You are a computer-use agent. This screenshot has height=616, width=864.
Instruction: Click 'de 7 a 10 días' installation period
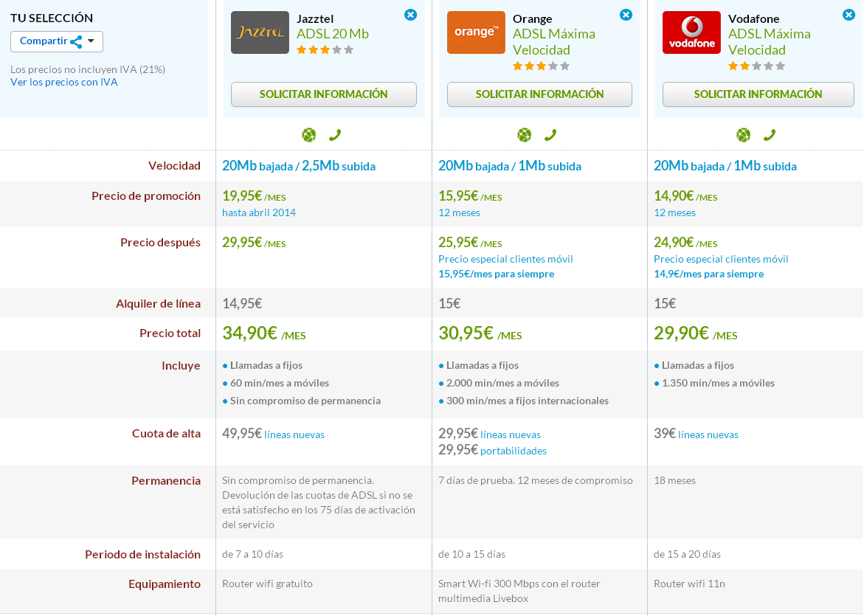[x=252, y=554]
